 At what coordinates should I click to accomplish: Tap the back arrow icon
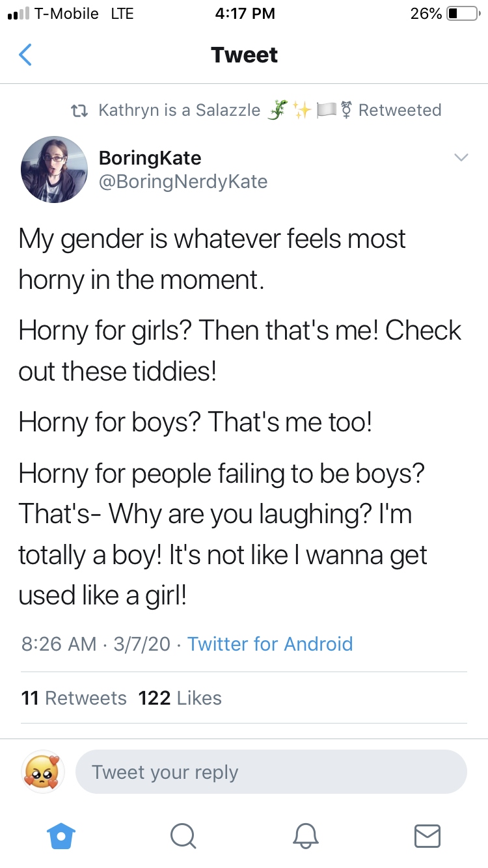pos(25,55)
